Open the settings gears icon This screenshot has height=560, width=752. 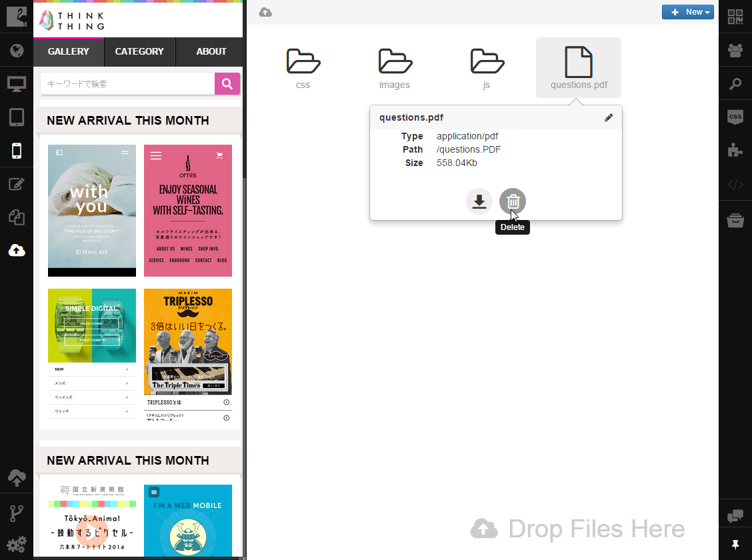pos(16,545)
